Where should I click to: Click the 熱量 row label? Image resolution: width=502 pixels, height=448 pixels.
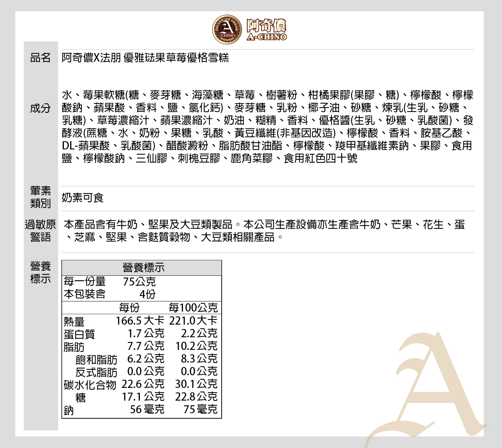(x=74, y=321)
